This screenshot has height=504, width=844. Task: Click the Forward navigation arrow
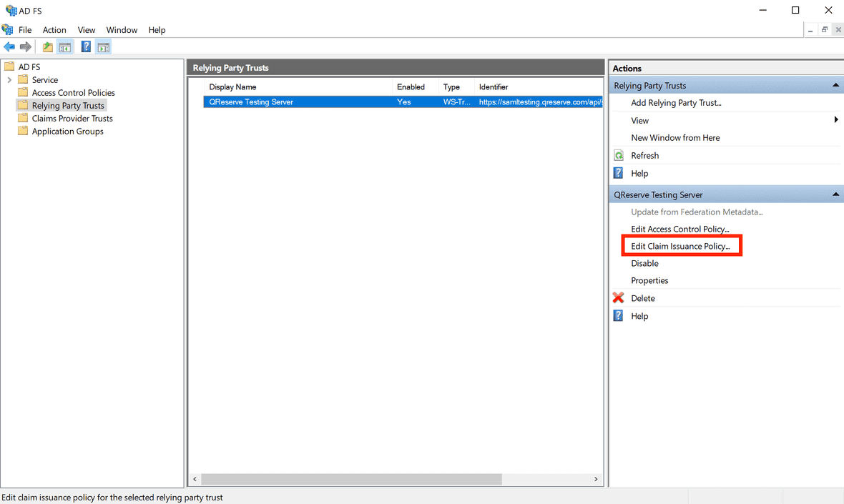tap(25, 46)
